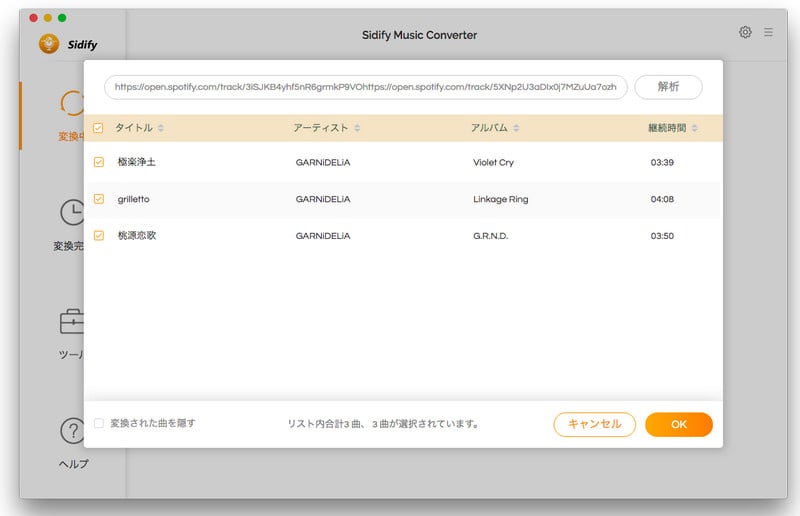800x516 pixels.
Task: Open the help question mark icon
Action: [72, 431]
